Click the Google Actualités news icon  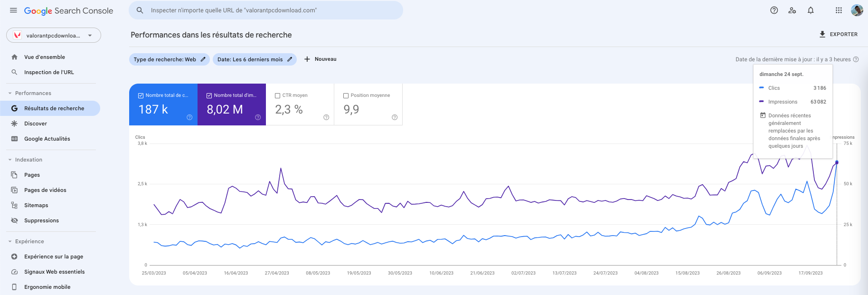pos(14,139)
